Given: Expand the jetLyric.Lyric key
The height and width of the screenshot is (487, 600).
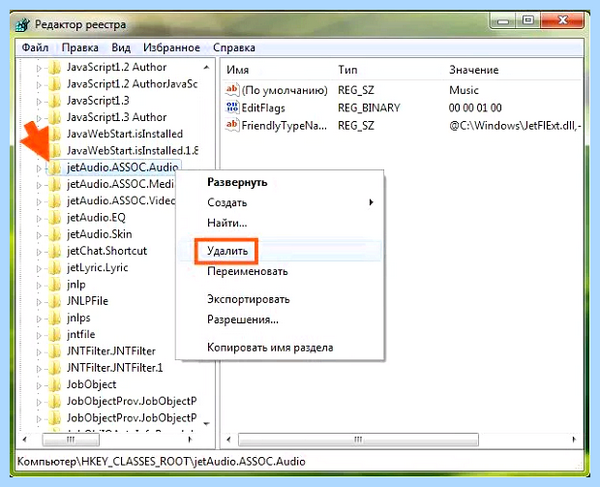Looking at the screenshot, I should (39, 269).
